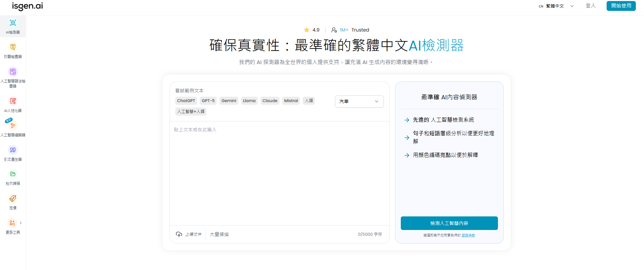Image resolution: width=644 pixels, height=270 pixels.
Task: Open the 繁體中文 language dropdown
Action: coord(556,6)
